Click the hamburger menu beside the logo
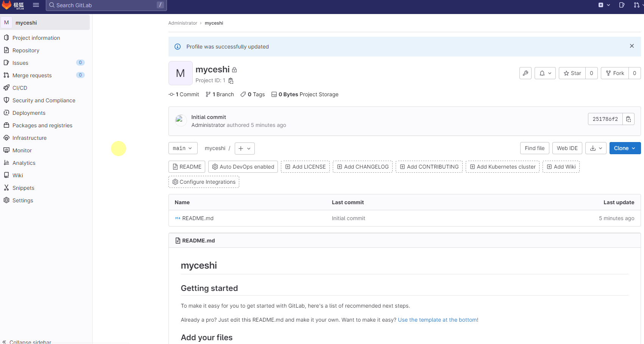The height and width of the screenshot is (344, 644). click(36, 5)
